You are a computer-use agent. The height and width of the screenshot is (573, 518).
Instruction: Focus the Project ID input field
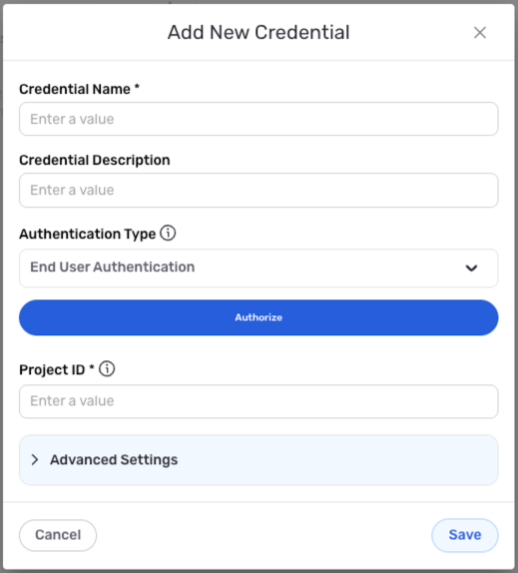[258, 401]
